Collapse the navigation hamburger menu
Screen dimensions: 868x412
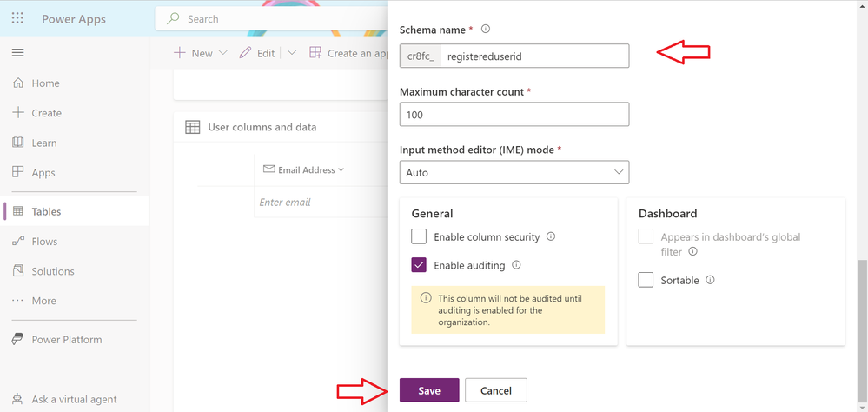click(17, 53)
